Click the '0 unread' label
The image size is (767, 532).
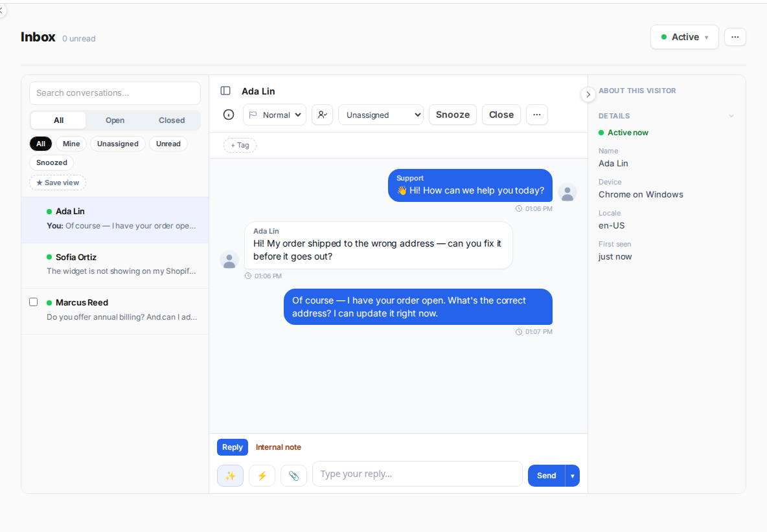[79, 39]
